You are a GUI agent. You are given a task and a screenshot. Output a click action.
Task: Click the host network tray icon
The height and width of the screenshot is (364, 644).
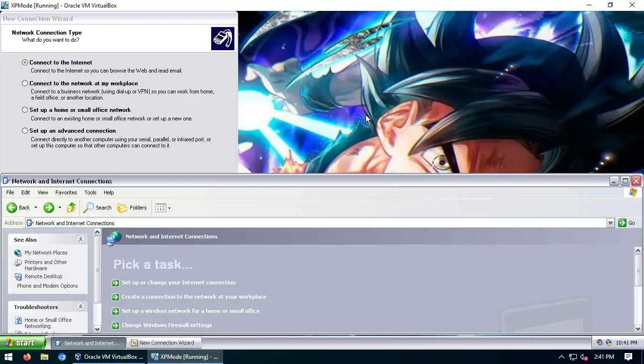coord(573,357)
